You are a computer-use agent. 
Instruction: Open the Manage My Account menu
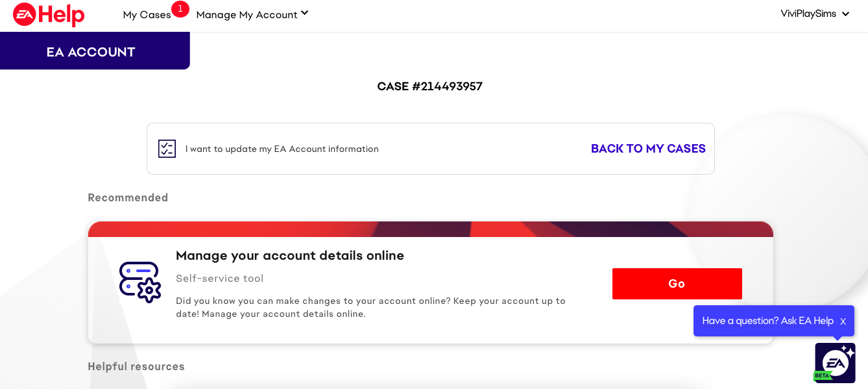[x=247, y=15]
